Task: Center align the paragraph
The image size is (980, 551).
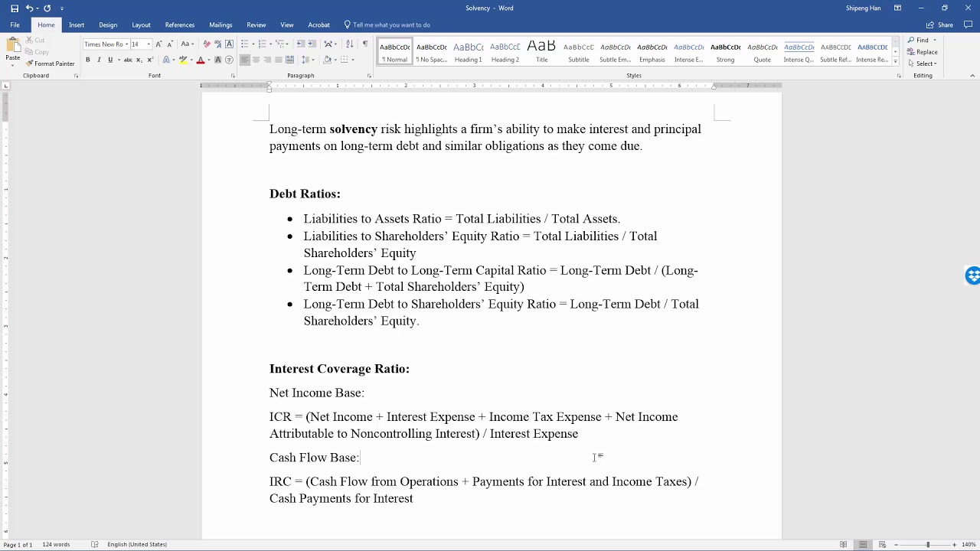Action: [x=256, y=60]
